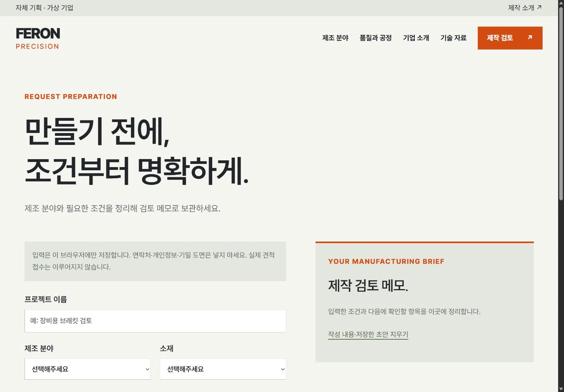564x392 pixels.
Task: Expand the 소재 dropdown
Action: (223, 369)
